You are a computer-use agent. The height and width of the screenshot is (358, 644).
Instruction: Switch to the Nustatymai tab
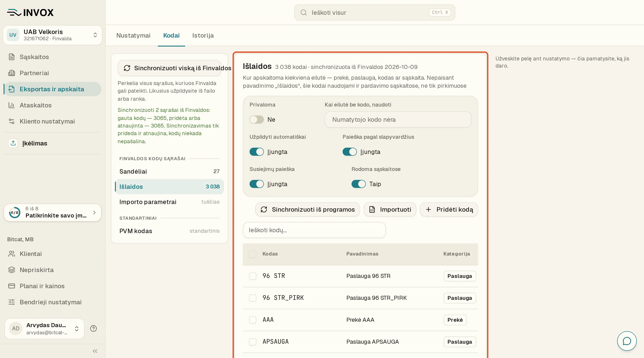[x=133, y=36]
